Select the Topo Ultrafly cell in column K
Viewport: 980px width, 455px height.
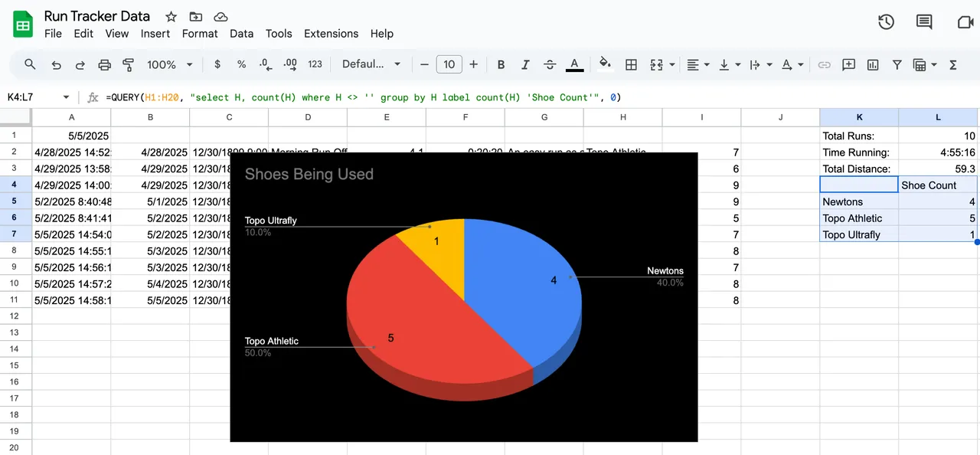coord(859,234)
